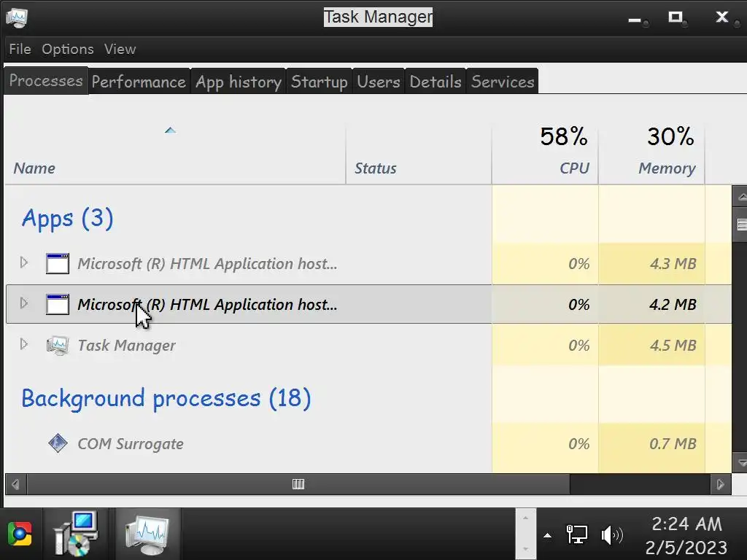Go to the Users tab

tap(379, 82)
